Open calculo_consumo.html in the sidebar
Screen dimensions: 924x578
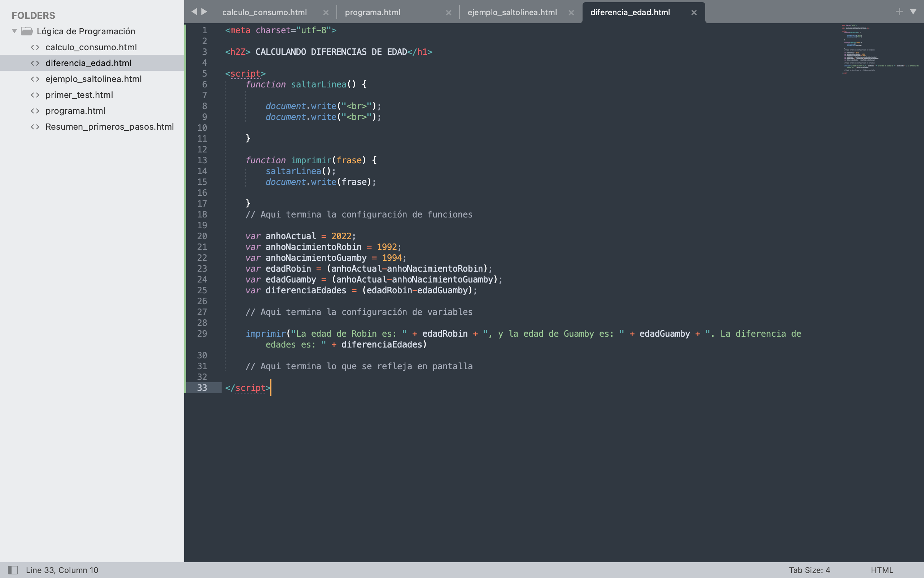91,47
